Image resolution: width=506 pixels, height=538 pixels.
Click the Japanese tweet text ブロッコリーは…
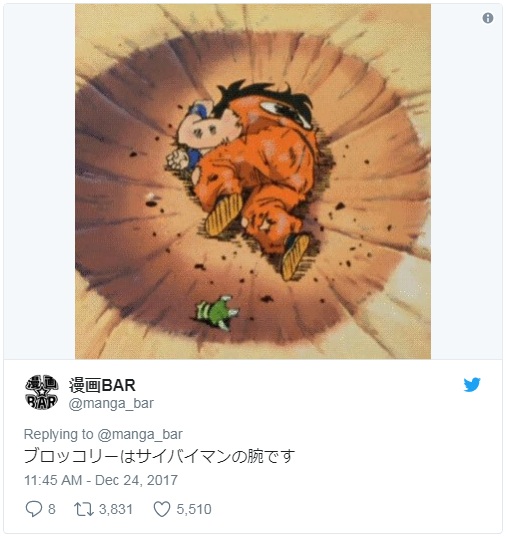click(160, 456)
